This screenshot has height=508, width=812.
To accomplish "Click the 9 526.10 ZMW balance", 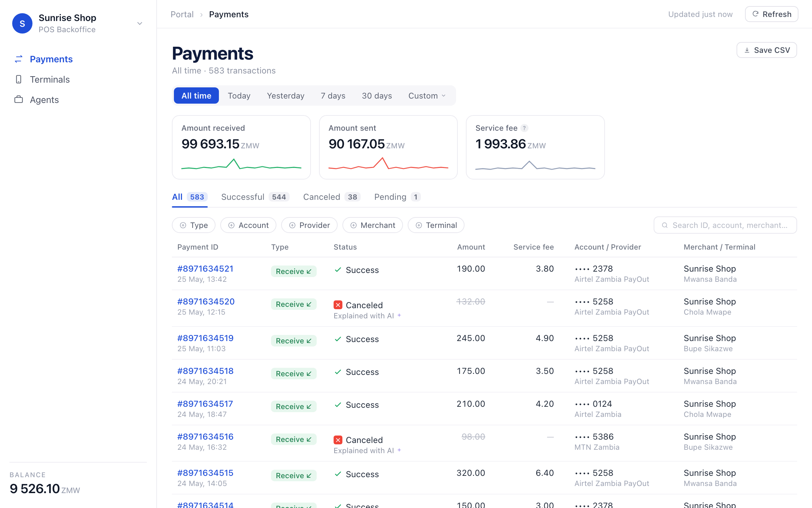I will coord(45,489).
